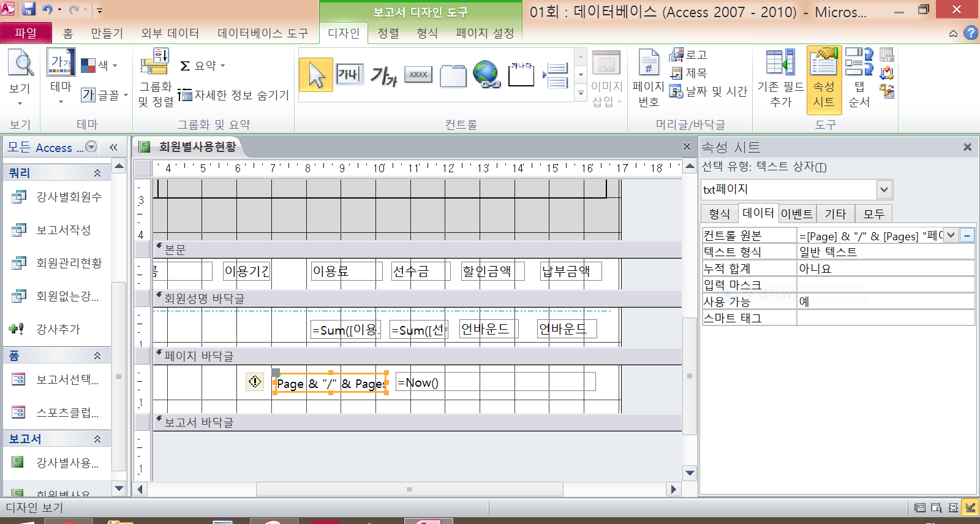The height and width of the screenshot is (524, 980).
Task: Open the 정렬 ribbon tab
Action: [x=388, y=33]
